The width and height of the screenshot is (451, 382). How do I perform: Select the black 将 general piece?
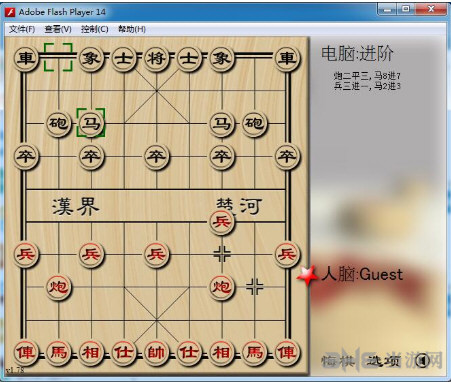pyautogui.click(x=156, y=58)
